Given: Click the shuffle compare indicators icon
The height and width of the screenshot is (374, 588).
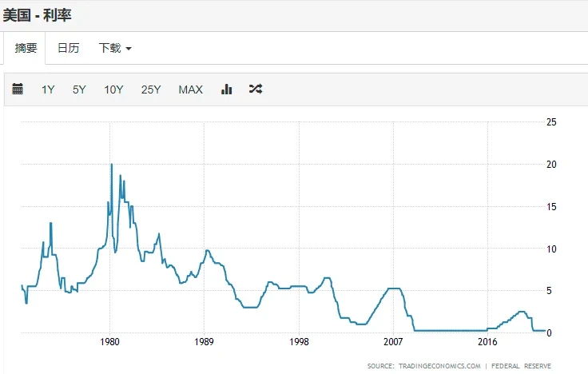Looking at the screenshot, I should coord(255,90).
